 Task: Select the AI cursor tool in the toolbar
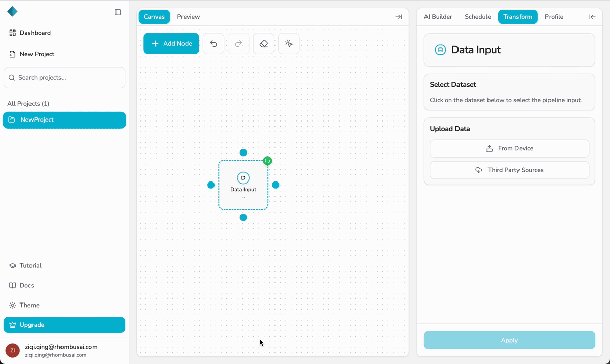pos(288,43)
